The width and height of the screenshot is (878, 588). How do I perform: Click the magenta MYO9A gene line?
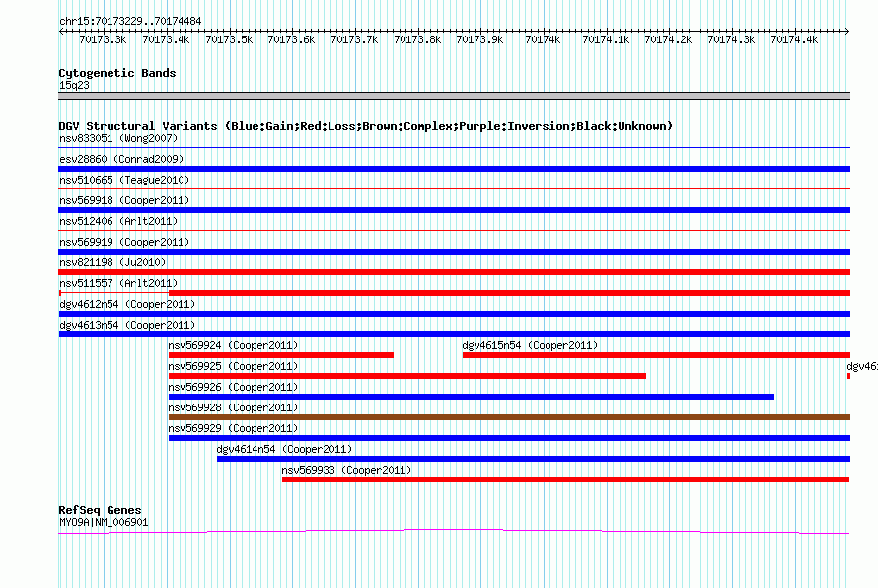click(454, 532)
